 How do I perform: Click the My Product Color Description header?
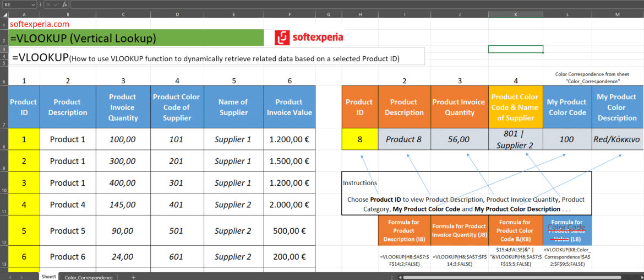coord(617,107)
